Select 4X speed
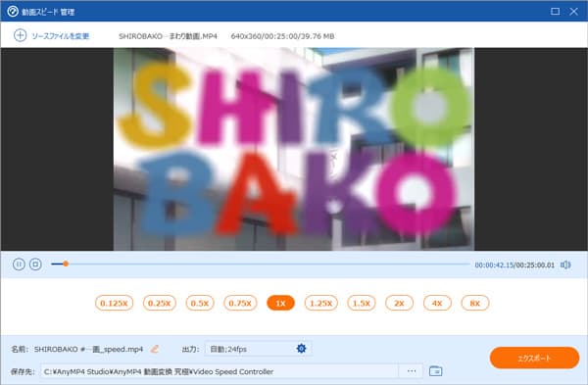 [x=437, y=303]
